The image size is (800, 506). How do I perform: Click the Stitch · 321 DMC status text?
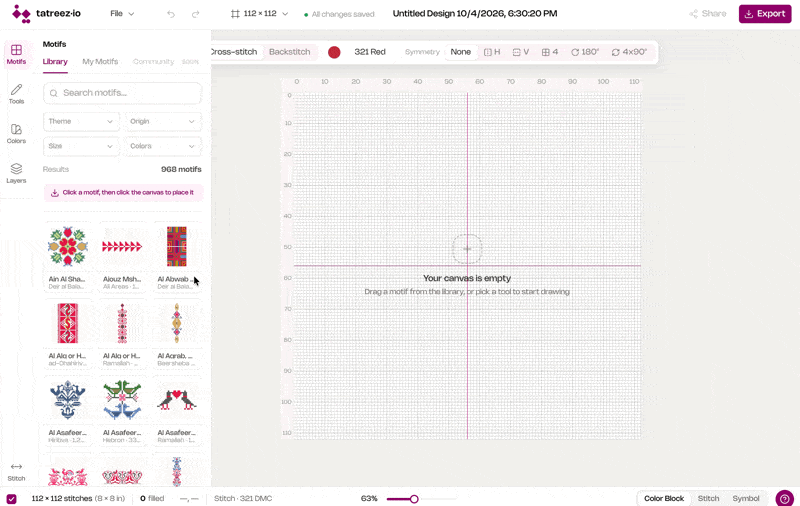243,498
